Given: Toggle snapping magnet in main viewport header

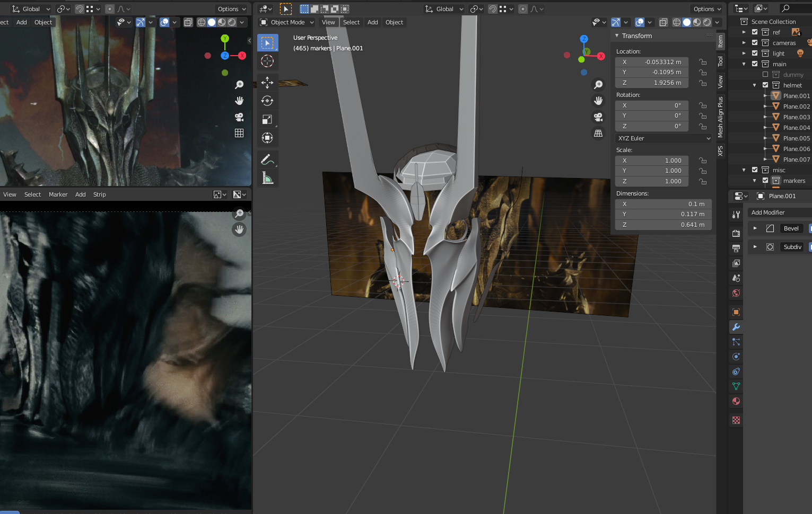Looking at the screenshot, I should pyautogui.click(x=493, y=9).
